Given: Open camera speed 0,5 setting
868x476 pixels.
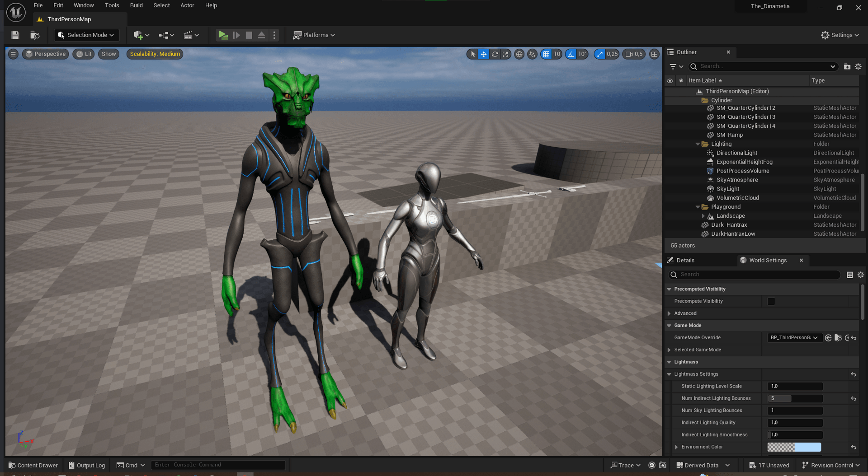Looking at the screenshot, I should click(634, 54).
